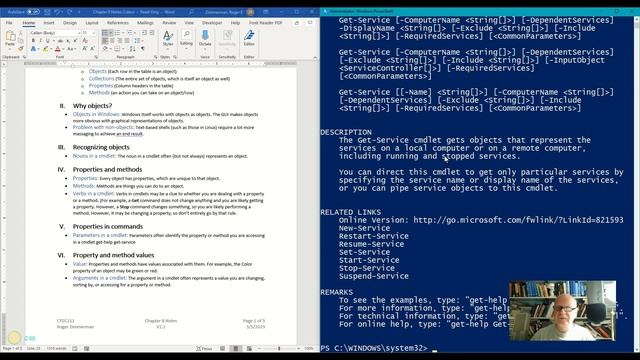Viewport: 640px width, 360px height.
Task: Click the Save icon in Word title bar
Action: click(47, 12)
